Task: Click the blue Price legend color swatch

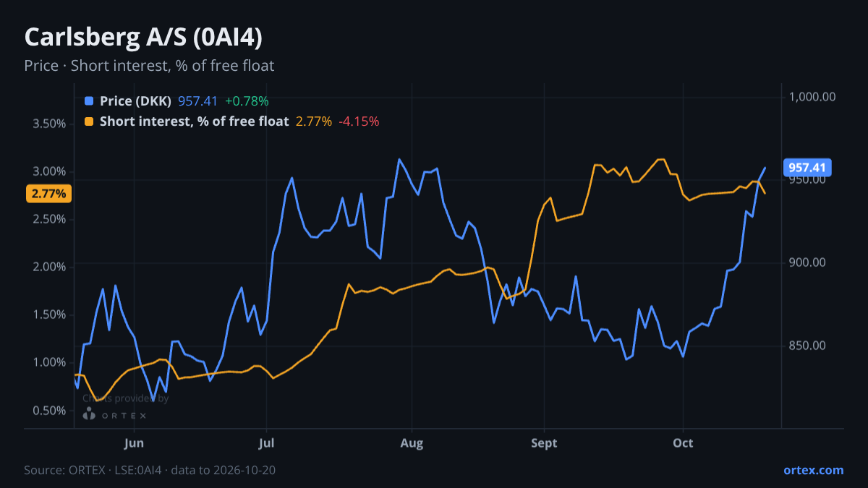Action: [89, 101]
